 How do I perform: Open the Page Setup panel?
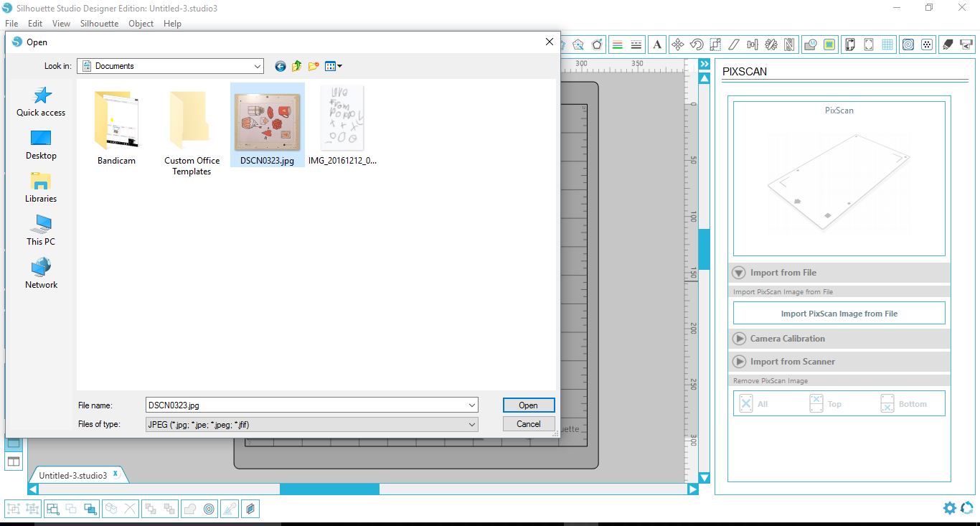point(849,44)
